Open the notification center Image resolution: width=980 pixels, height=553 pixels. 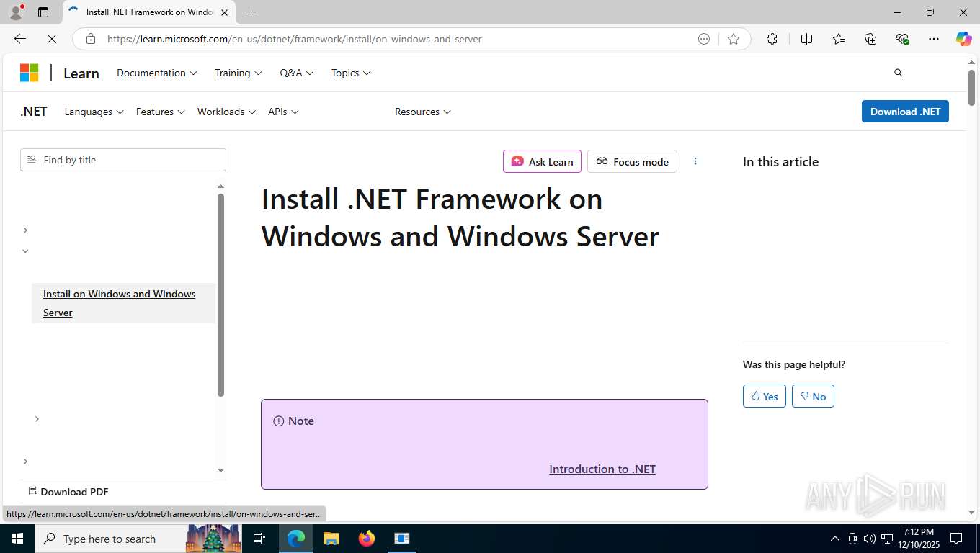[x=956, y=539]
